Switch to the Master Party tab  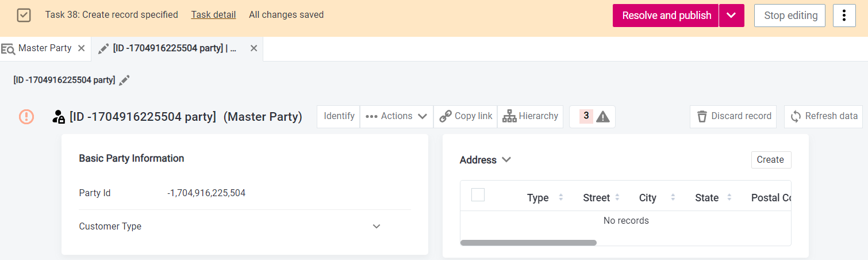44,48
